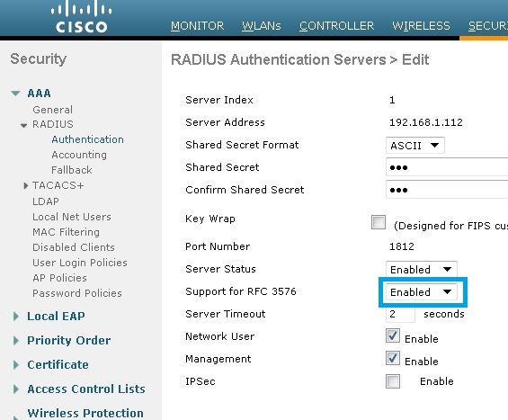508x420 pixels.
Task: Click the Server Index label
Action: (x=219, y=100)
